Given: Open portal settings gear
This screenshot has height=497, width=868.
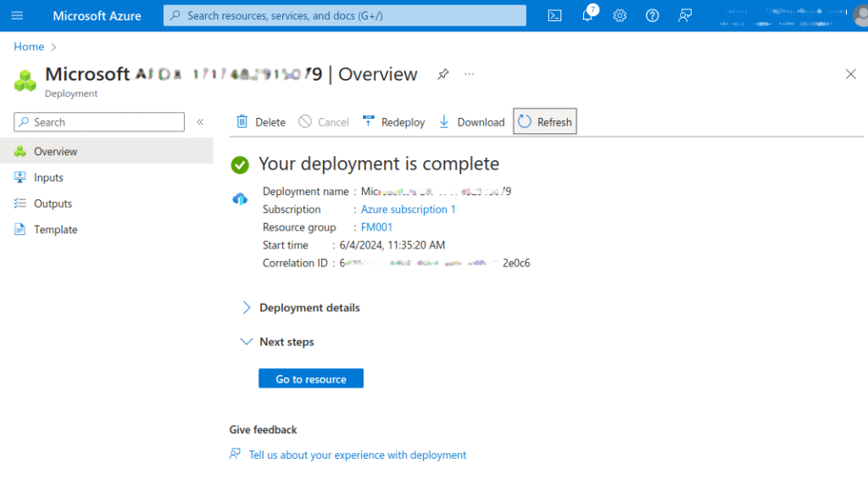Looking at the screenshot, I should pos(620,15).
